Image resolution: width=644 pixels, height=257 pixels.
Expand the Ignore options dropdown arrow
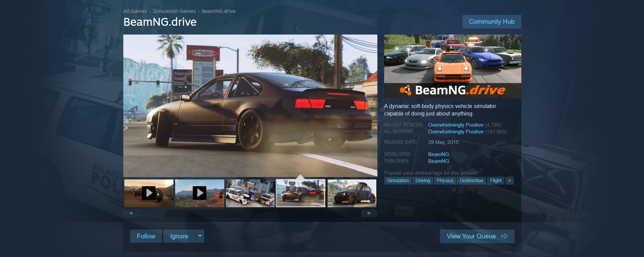(x=200, y=236)
